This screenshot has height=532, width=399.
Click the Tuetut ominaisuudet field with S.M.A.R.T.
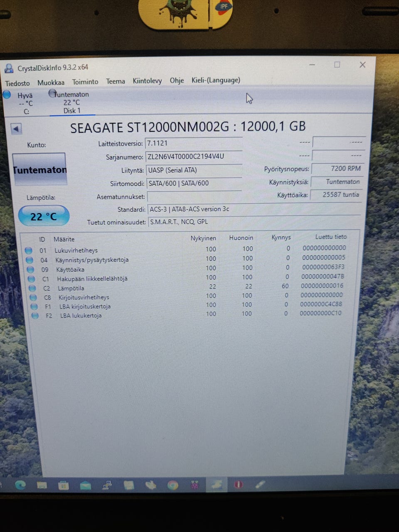(x=254, y=222)
